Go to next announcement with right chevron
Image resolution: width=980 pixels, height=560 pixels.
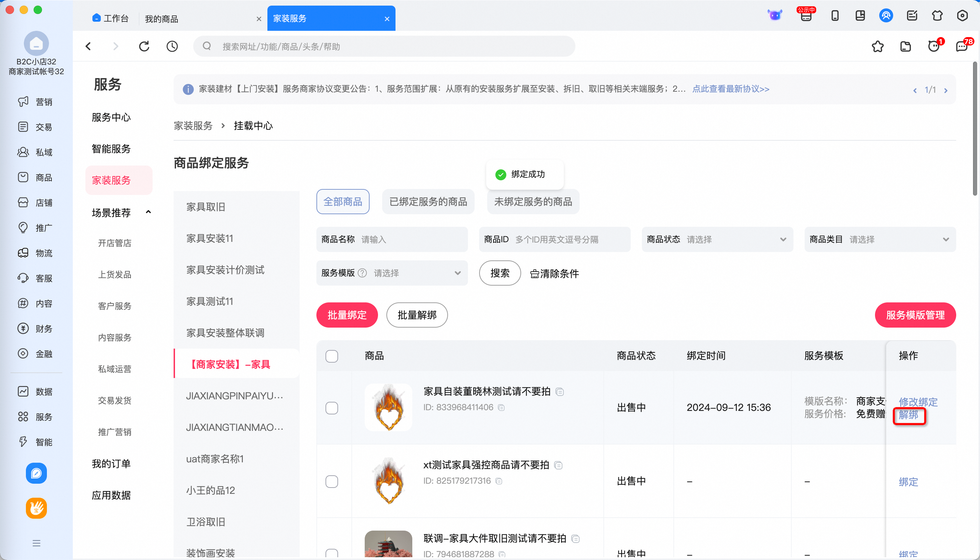pos(946,90)
